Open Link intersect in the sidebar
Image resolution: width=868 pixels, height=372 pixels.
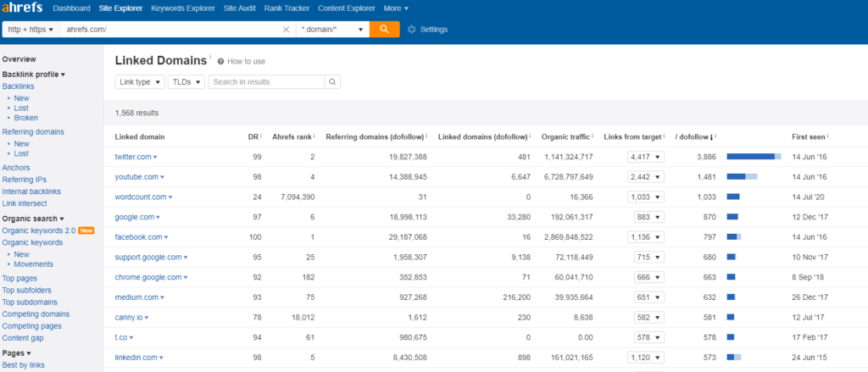(x=25, y=203)
